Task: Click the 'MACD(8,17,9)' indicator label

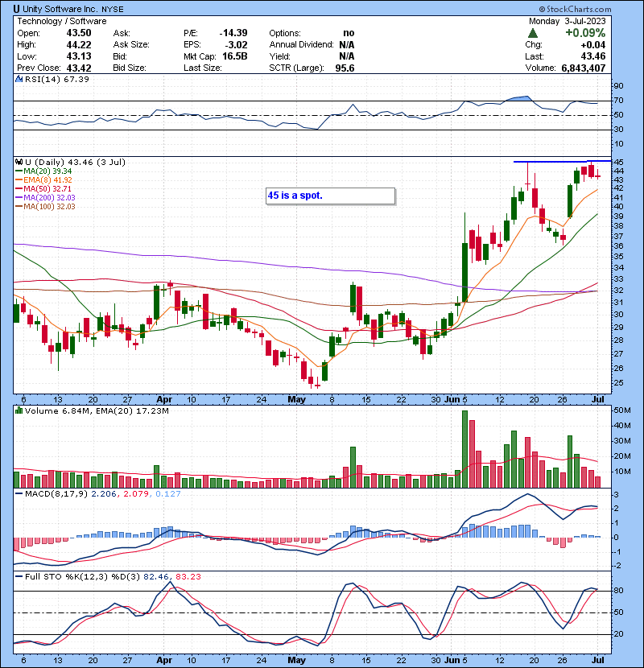Action: click(56, 494)
